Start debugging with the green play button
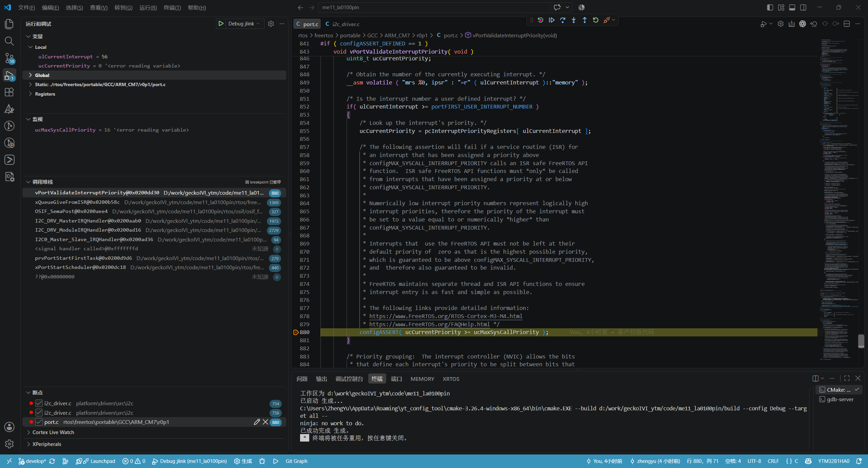 (221, 24)
